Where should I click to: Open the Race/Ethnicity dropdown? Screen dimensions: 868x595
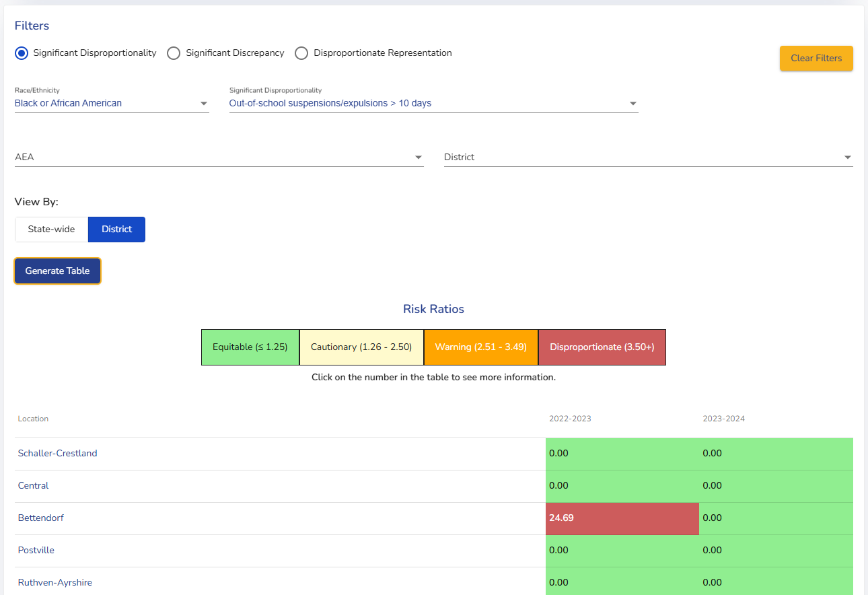(111, 104)
